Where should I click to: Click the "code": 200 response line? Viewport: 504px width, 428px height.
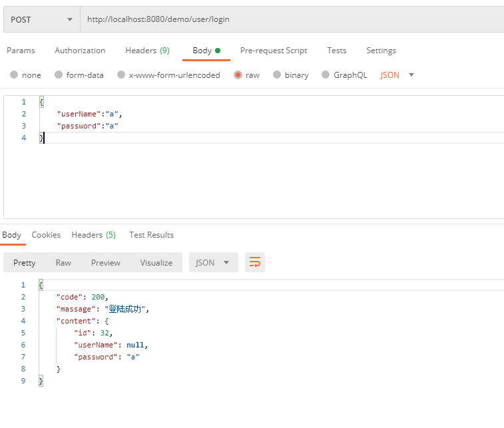point(83,297)
